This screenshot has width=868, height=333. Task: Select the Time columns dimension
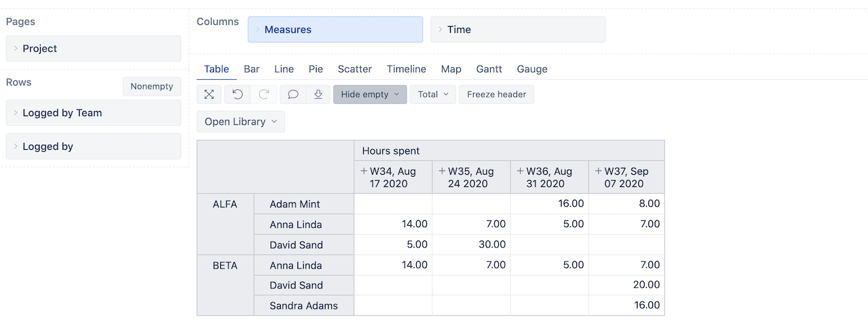(x=518, y=29)
